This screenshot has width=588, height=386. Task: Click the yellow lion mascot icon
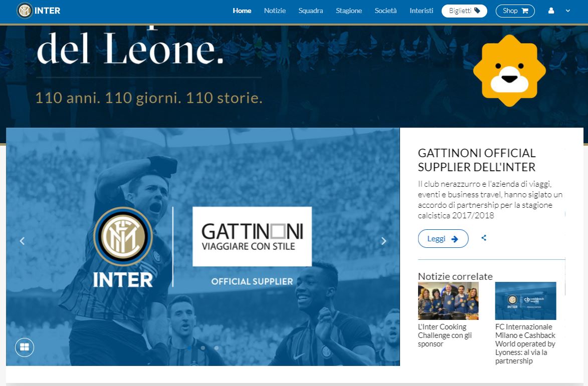(x=509, y=71)
